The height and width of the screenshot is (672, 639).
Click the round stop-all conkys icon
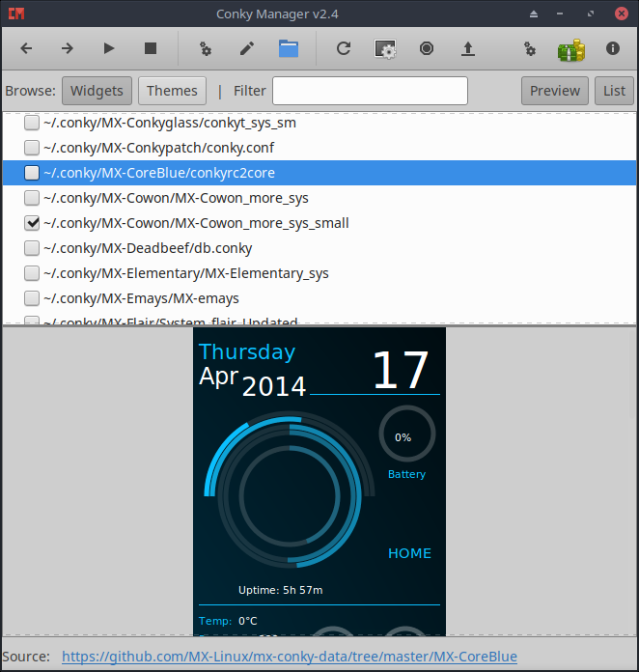[427, 48]
